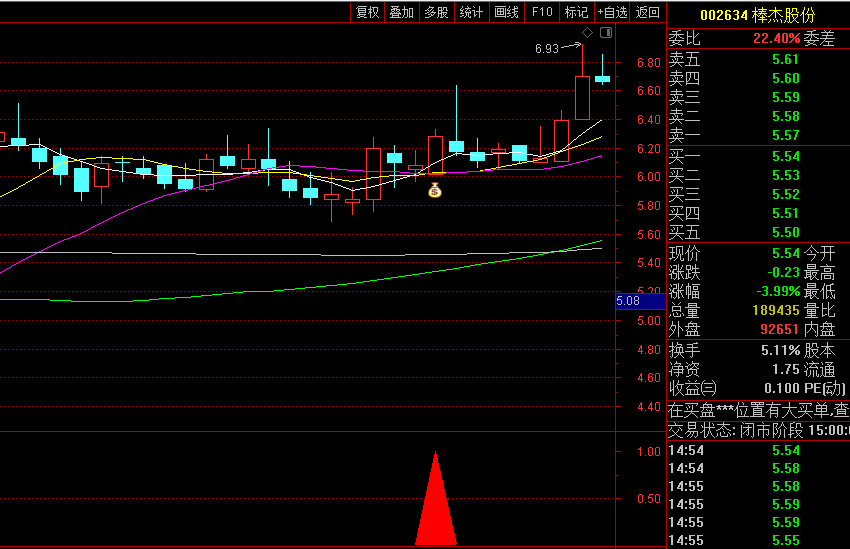This screenshot has height=549, width=850.
Task: Select 卖五 price 5.61
Action: point(785,59)
